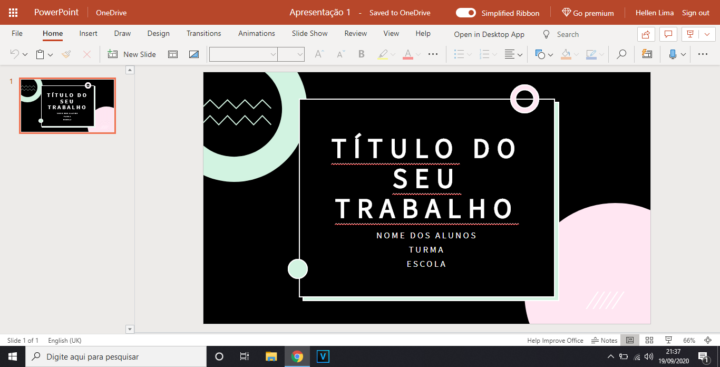Click the last ribbon overflow ellipsis
This screenshot has height=367, width=720.
coord(703,54)
